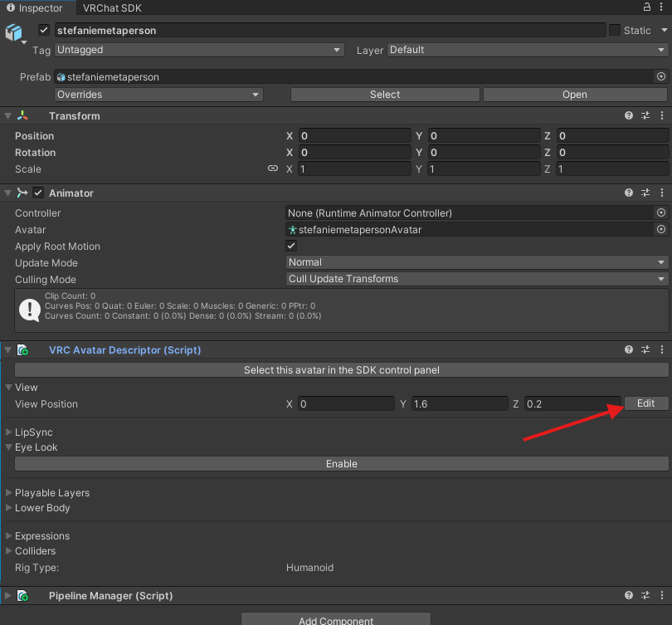The width and height of the screenshot is (672, 625).
Task: Click the Animator clip info warning icon
Action: [30, 310]
